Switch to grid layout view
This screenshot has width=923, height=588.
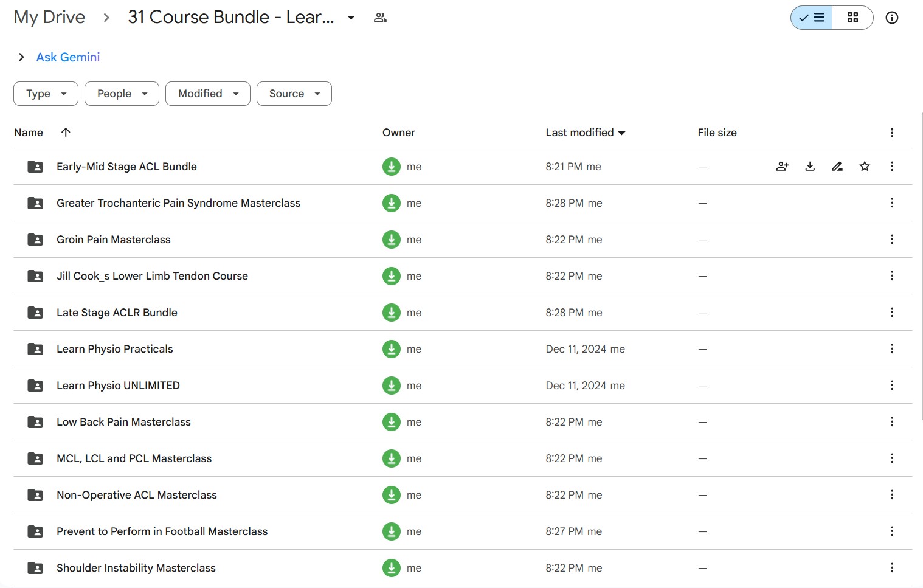tap(852, 18)
